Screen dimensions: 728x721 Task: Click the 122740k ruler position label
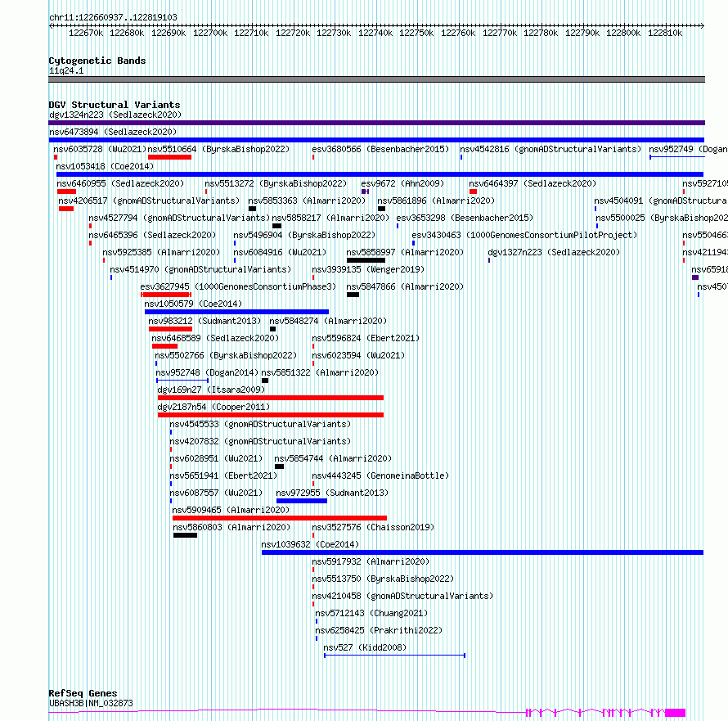[x=375, y=33]
